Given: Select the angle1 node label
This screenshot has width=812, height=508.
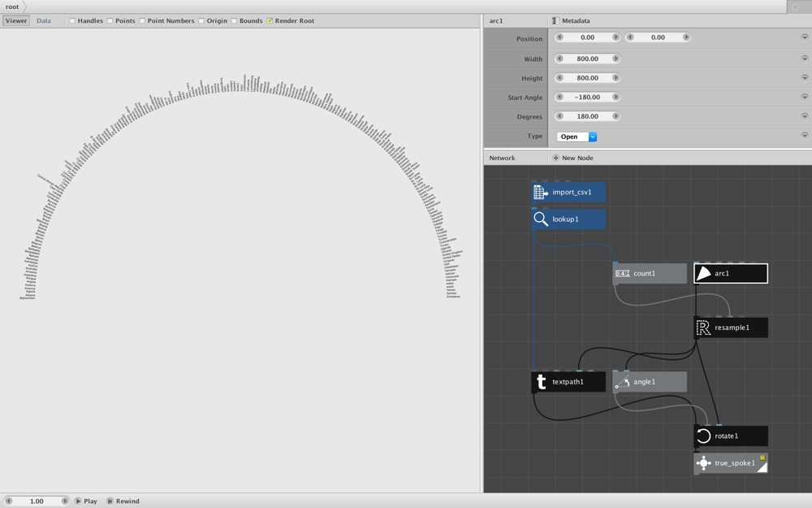Looking at the screenshot, I should [x=644, y=382].
